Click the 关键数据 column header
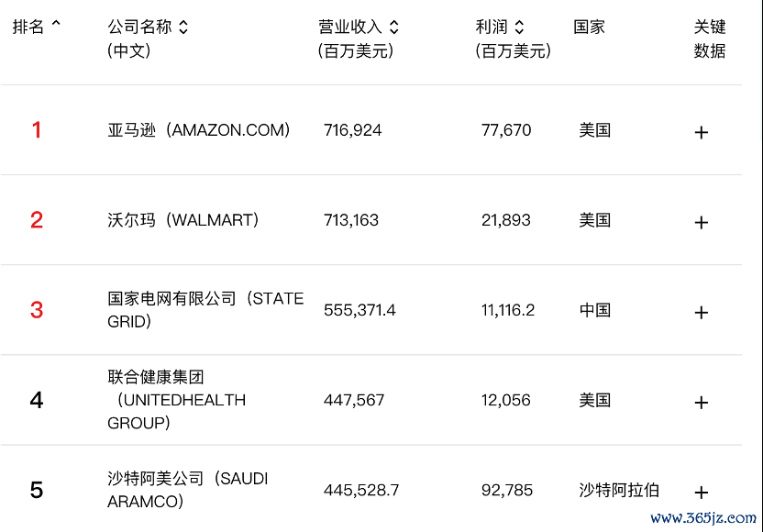Screen dimensions: 763x532 710,39
